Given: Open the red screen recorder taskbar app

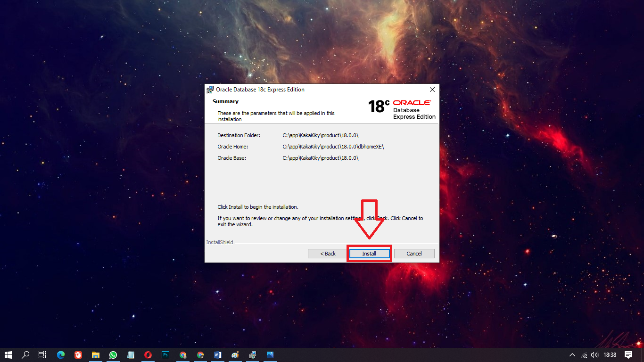Looking at the screenshot, I should (78, 355).
